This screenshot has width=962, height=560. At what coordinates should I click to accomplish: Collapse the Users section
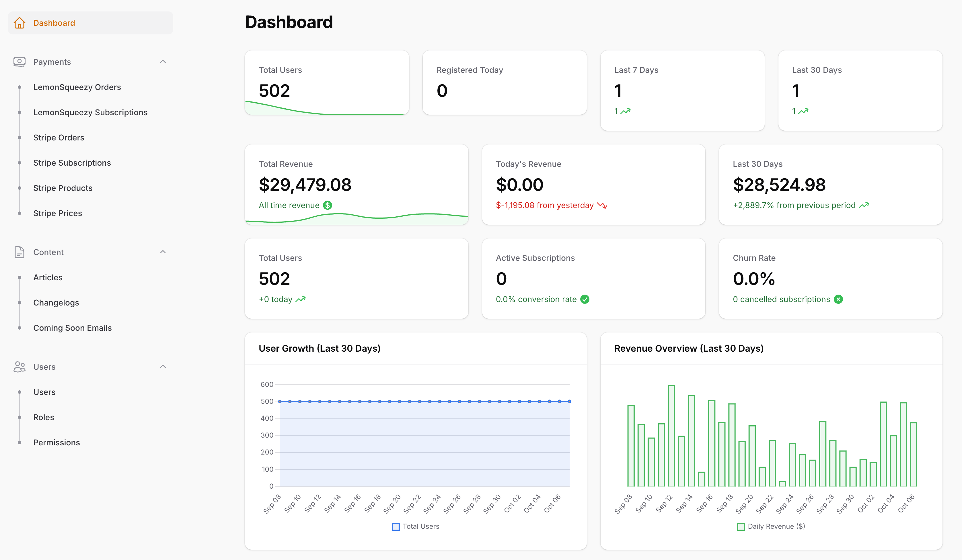[x=163, y=366]
